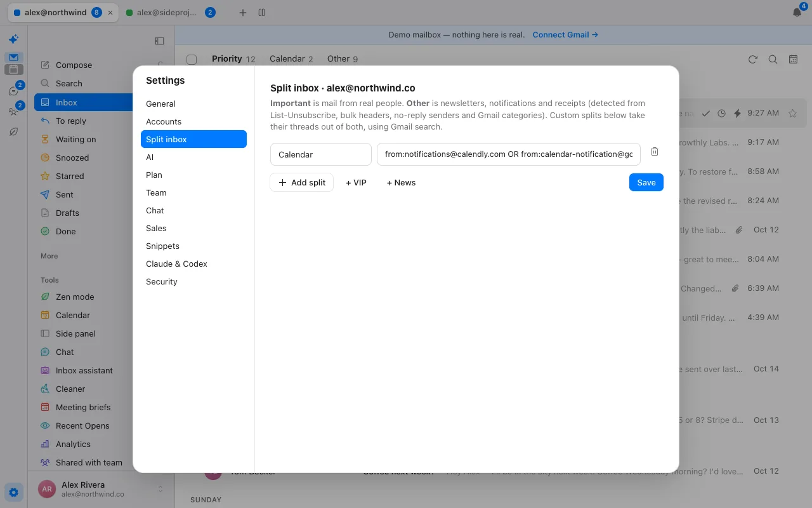The width and height of the screenshot is (812, 508).
Task: Edit the split search query field
Action: click(509, 154)
